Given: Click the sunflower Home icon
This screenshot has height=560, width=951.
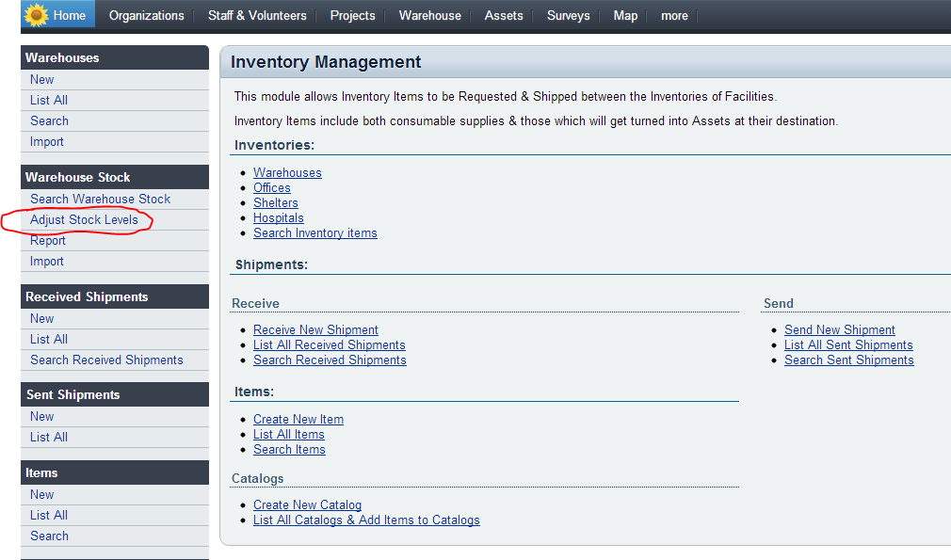Looking at the screenshot, I should pyautogui.click(x=37, y=15).
